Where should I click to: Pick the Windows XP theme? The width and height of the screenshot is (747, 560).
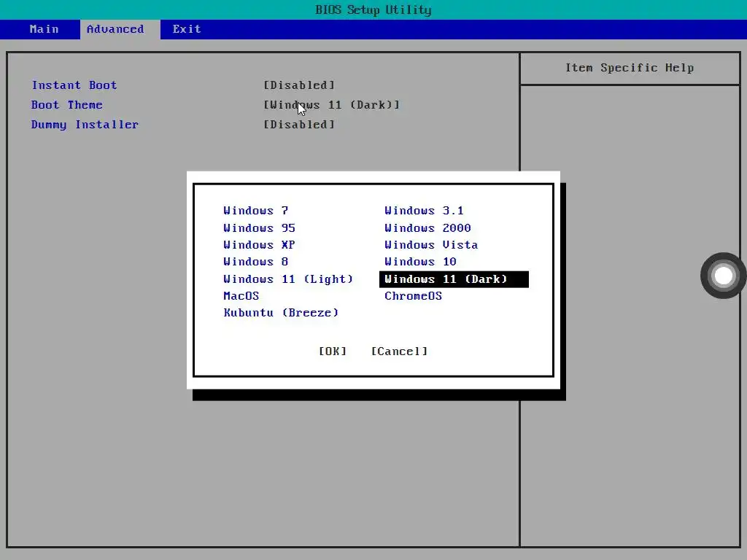259,245
